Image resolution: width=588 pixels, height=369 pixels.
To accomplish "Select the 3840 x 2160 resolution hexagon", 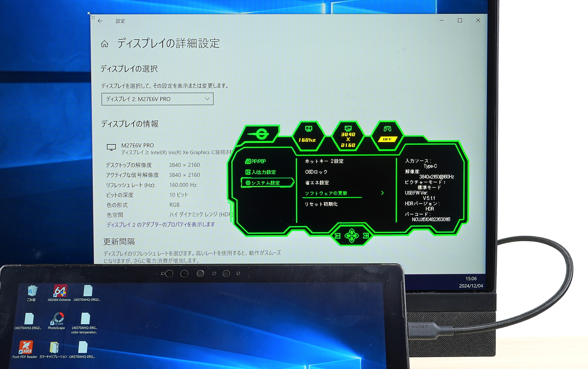I will pyautogui.click(x=348, y=136).
